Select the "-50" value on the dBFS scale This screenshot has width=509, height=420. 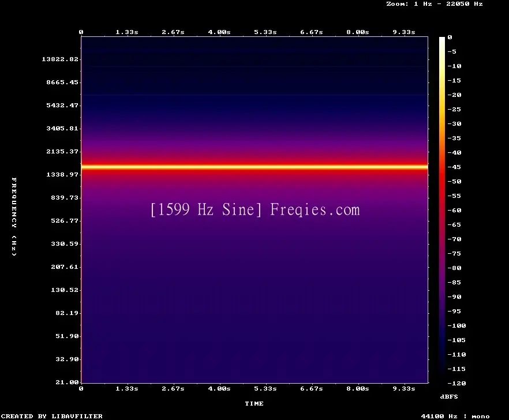click(454, 181)
